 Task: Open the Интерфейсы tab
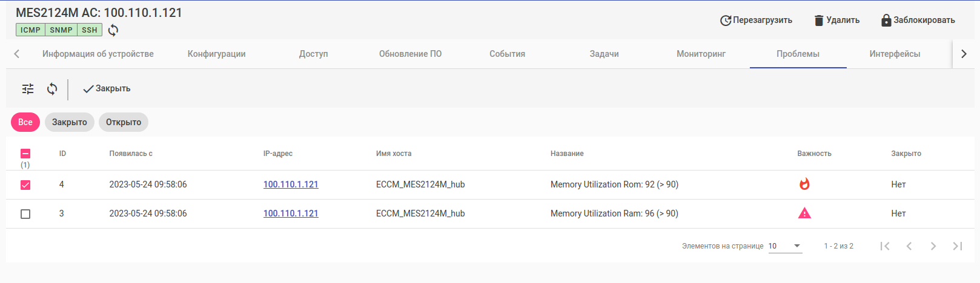pyautogui.click(x=895, y=54)
